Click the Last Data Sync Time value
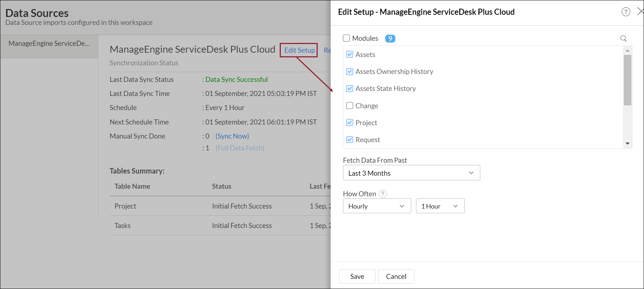 point(261,93)
